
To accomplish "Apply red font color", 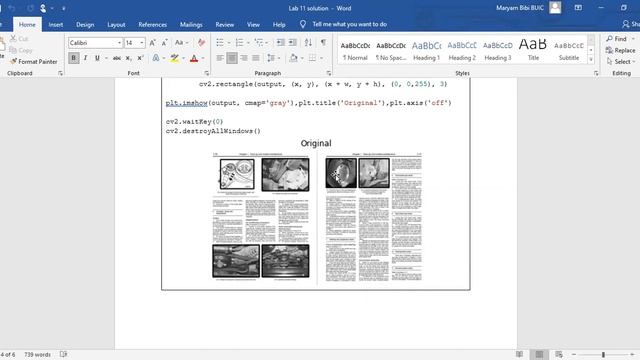I will coord(194,58).
